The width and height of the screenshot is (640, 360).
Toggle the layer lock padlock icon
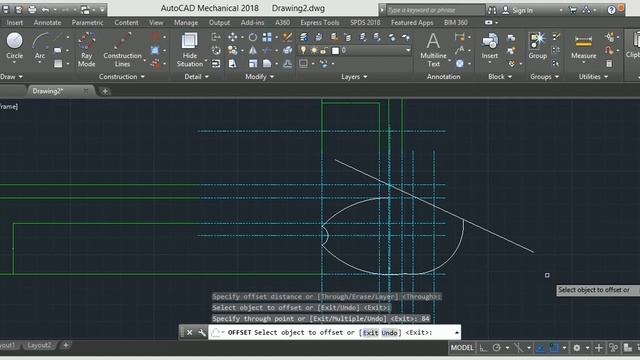click(x=324, y=51)
